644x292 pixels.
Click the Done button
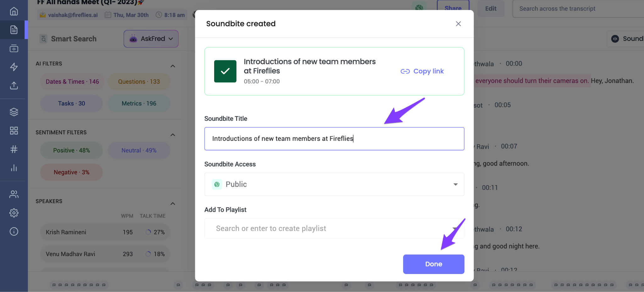[434, 264]
